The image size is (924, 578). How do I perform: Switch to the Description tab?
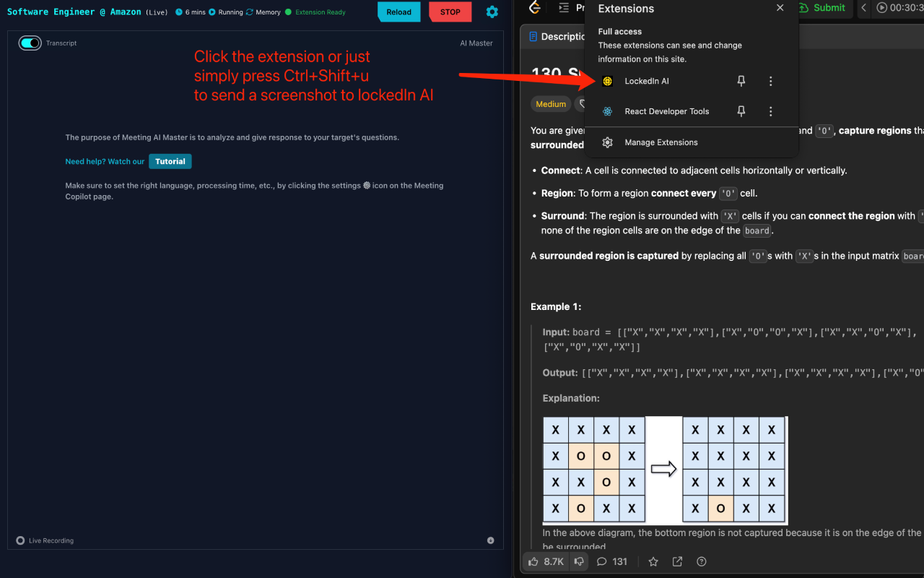[556, 37]
